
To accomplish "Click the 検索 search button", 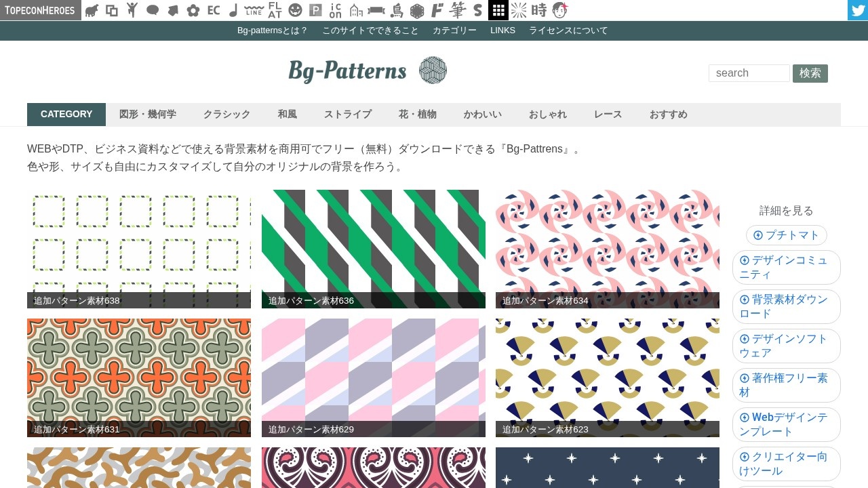I will [810, 73].
